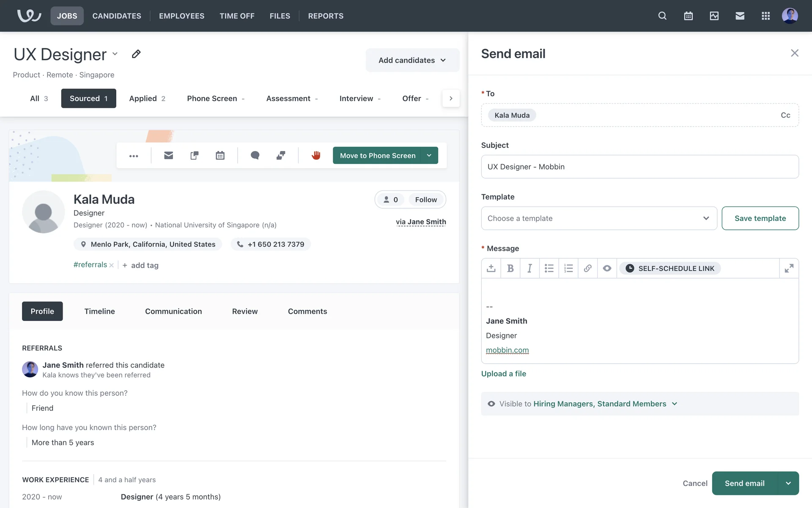
Task: Click the Subject input field
Action: coord(639,167)
